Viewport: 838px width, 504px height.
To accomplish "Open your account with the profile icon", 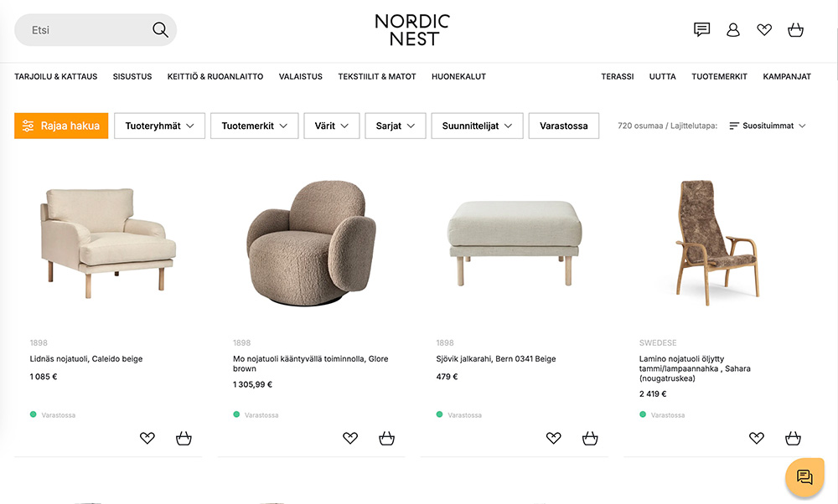I will click(x=732, y=29).
